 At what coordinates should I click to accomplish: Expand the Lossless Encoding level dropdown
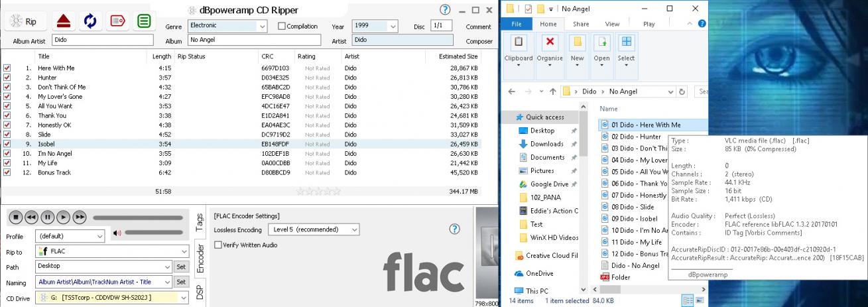click(354, 229)
